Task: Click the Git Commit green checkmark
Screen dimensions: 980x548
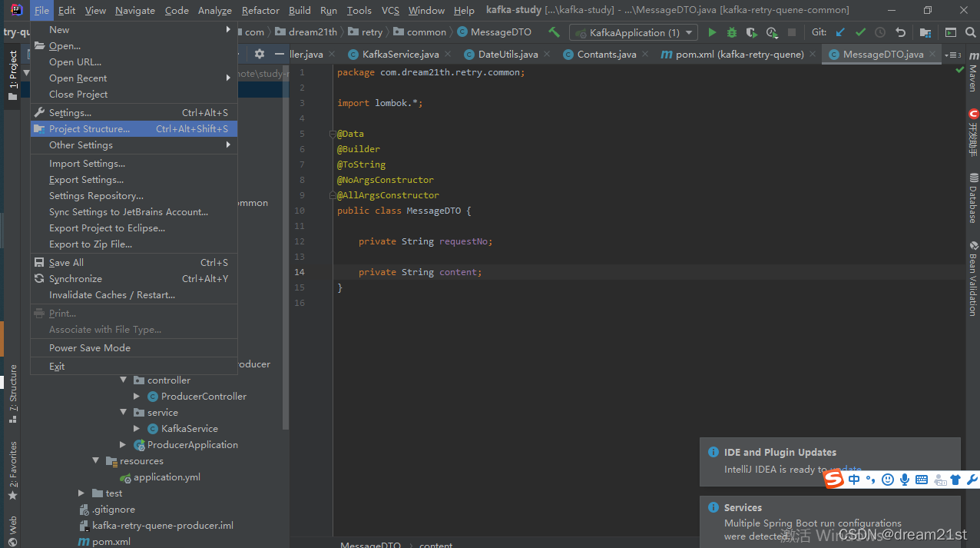Action: click(860, 32)
